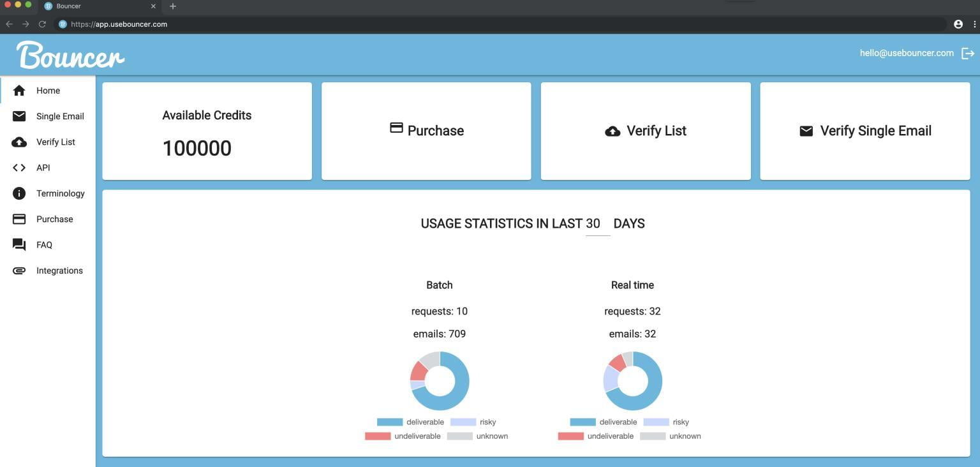Screen dimensions: 980x467
Task: Open Home in the sidebar menu
Action: [x=48, y=91]
